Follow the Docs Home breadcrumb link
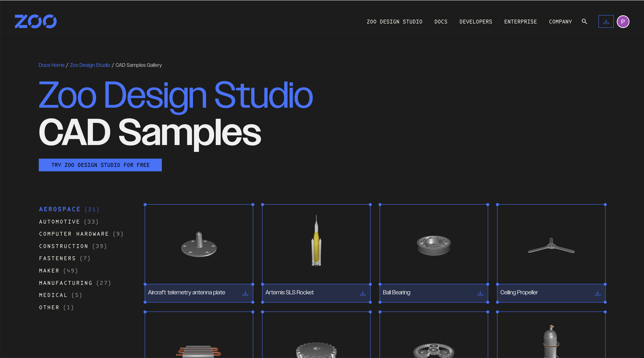644x358 pixels. [x=51, y=65]
